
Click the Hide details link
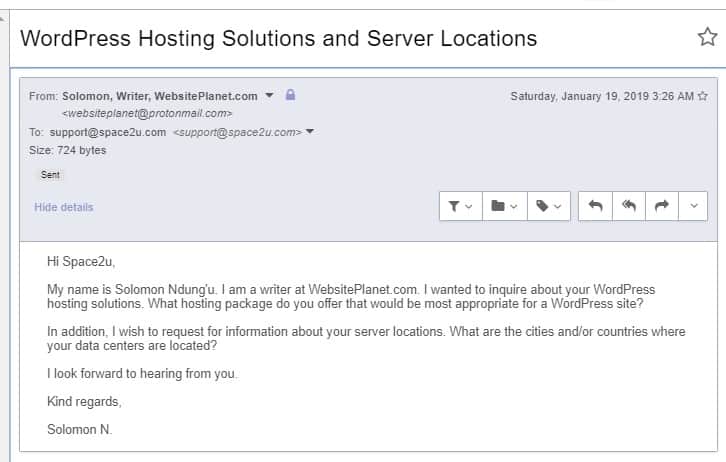(x=64, y=207)
